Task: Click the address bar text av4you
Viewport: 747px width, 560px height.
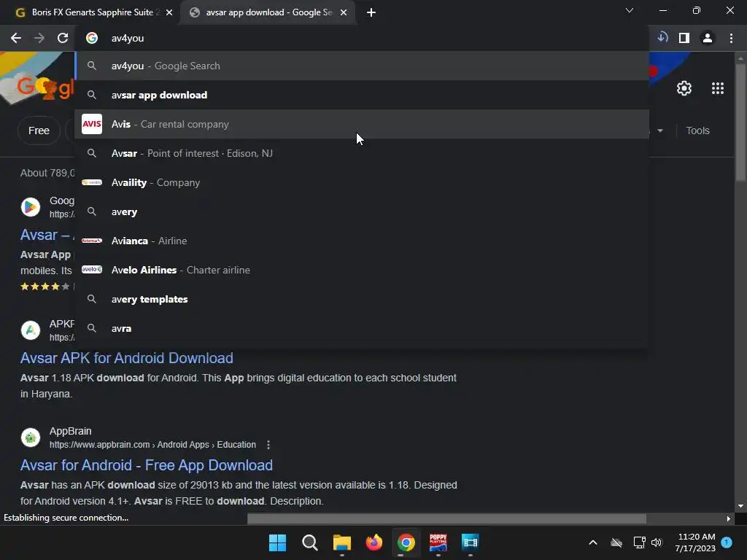Action: (128, 38)
